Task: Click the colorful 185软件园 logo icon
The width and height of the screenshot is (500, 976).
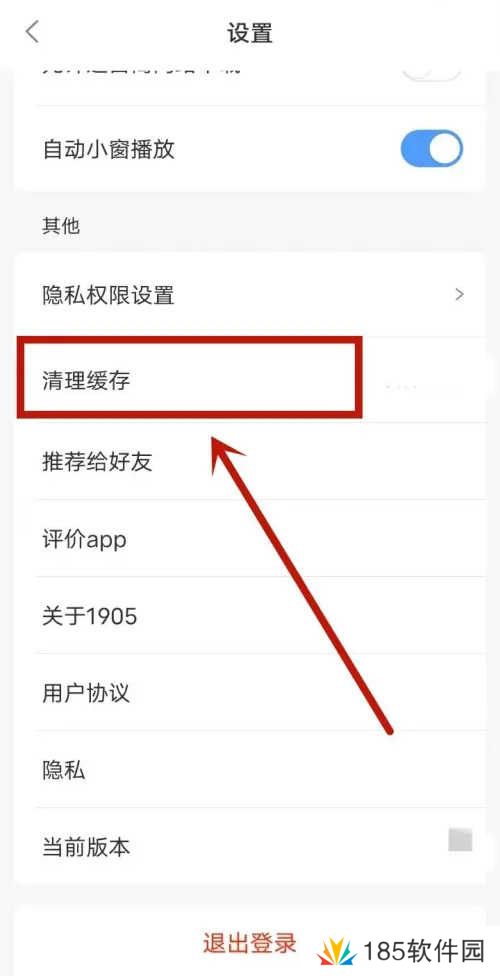Action: point(337,952)
